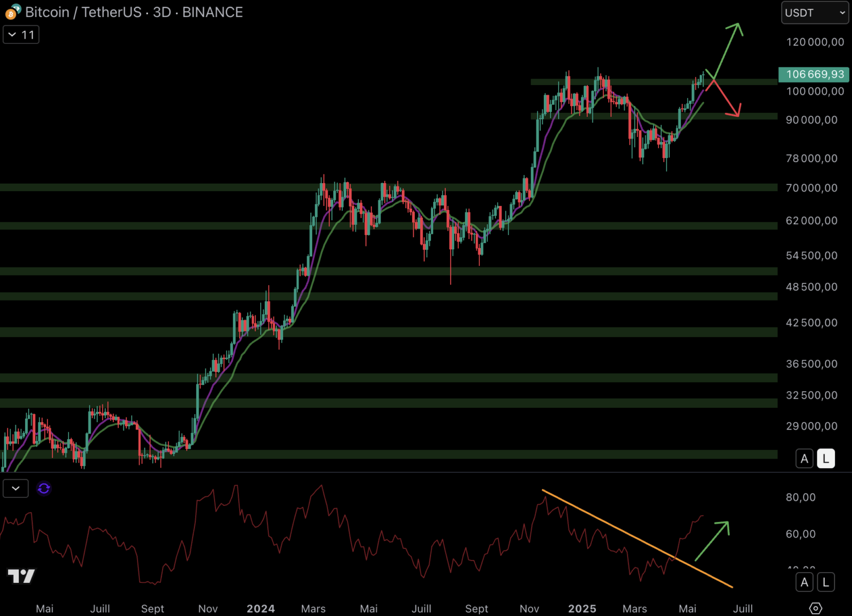Click the current price label 106 669,93
This screenshot has height=616, width=852.
(814, 74)
